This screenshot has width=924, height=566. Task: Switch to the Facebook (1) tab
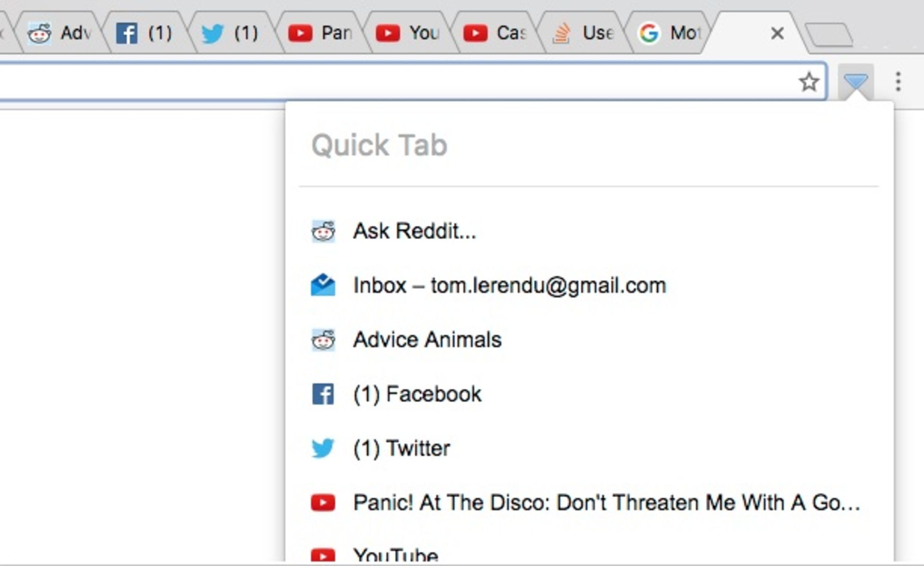click(x=147, y=33)
